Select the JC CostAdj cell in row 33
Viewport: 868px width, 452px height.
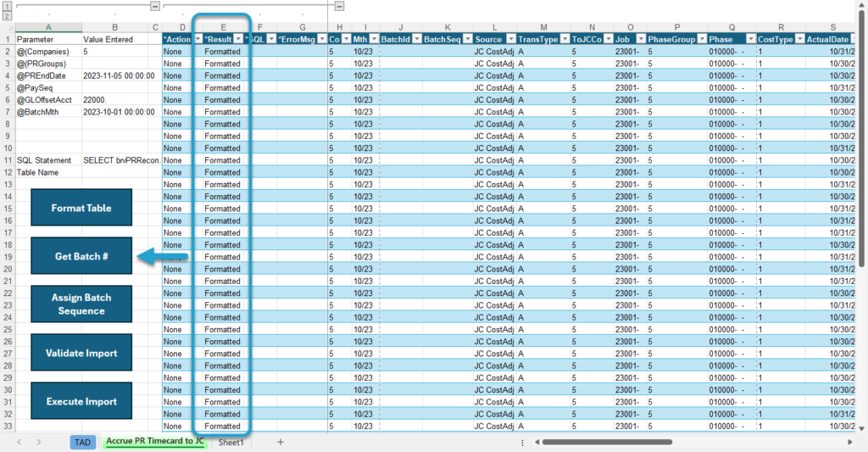pos(494,426)
